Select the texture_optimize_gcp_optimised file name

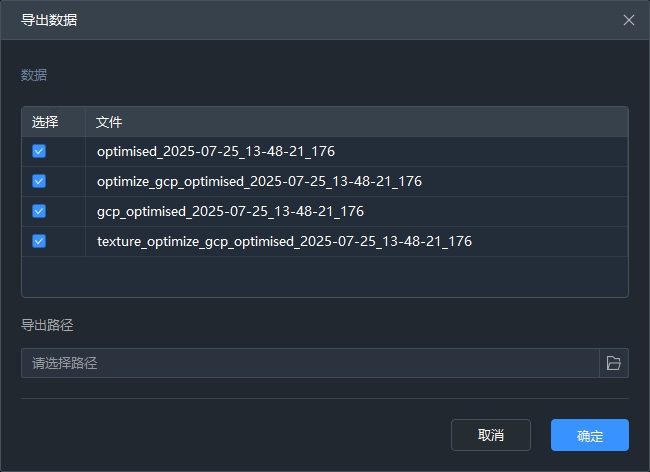(x=284, y=242)
